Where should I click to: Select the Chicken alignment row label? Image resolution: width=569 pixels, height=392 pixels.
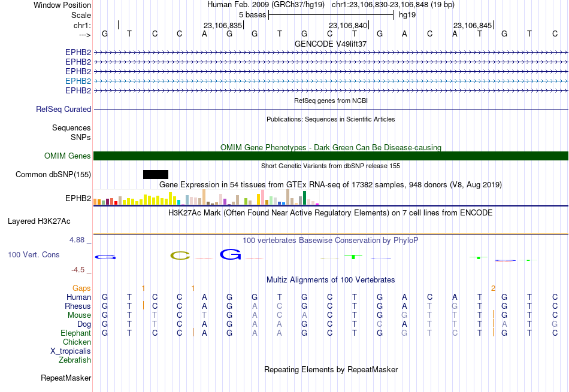click(x=77, y=342)
